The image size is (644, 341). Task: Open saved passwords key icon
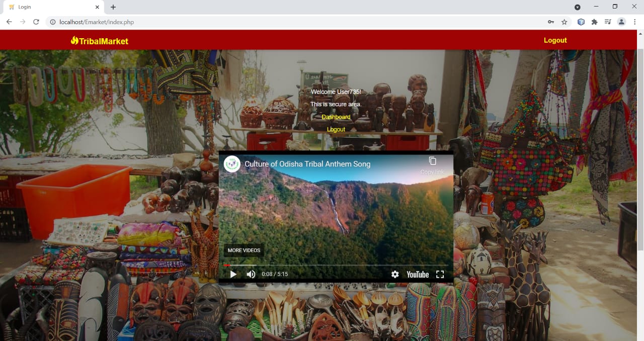[x=551, y=22]
